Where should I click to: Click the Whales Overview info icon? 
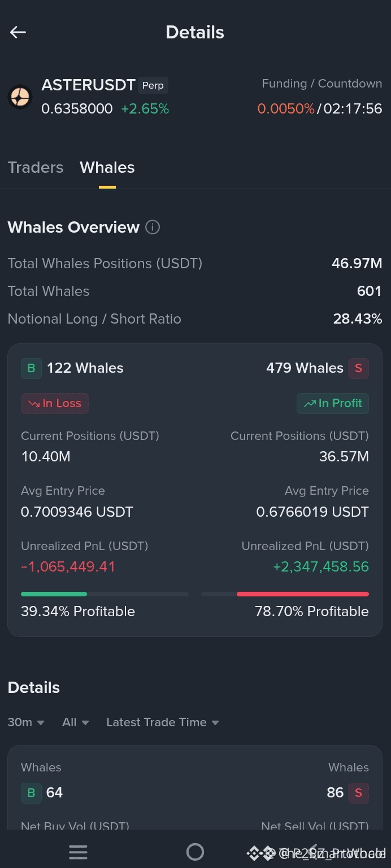pyautogui.click(x=153, y=227)
